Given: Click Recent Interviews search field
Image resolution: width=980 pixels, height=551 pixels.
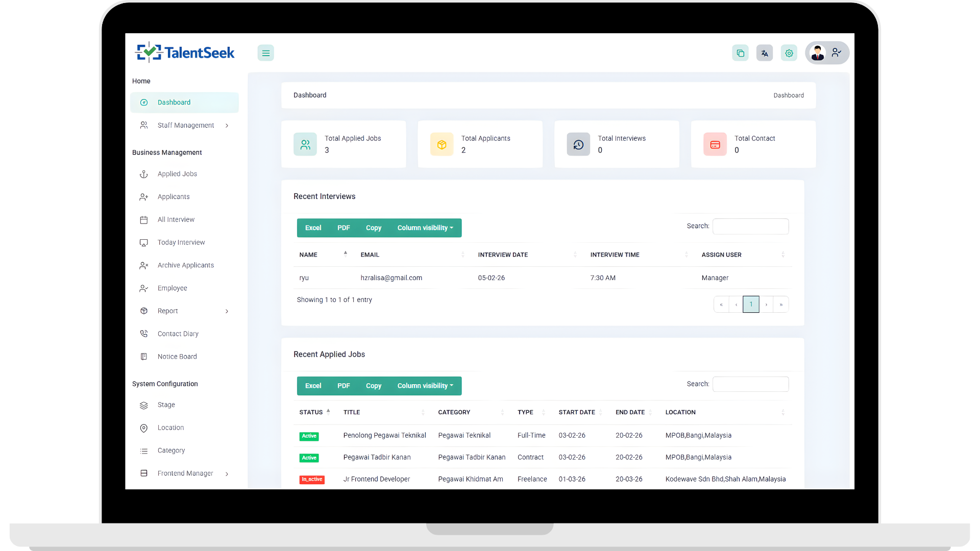Looking at the screenshot, I should click(750, 227).
